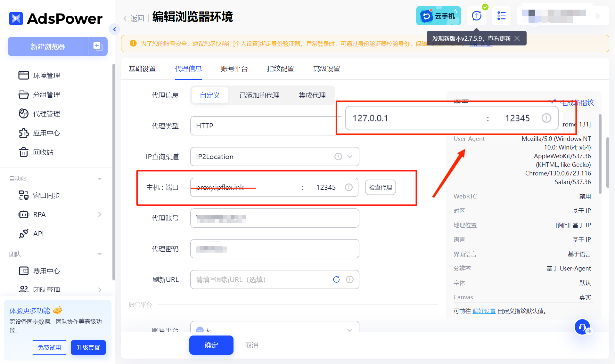Click the update upload icon in header

[x=476, y=16]
